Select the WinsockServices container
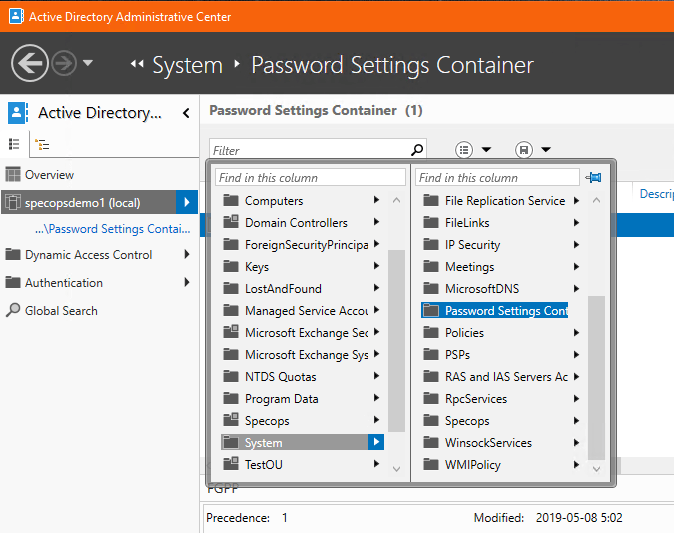The height and width of the screenshot is (533, 674). click(x=488, y=442)
